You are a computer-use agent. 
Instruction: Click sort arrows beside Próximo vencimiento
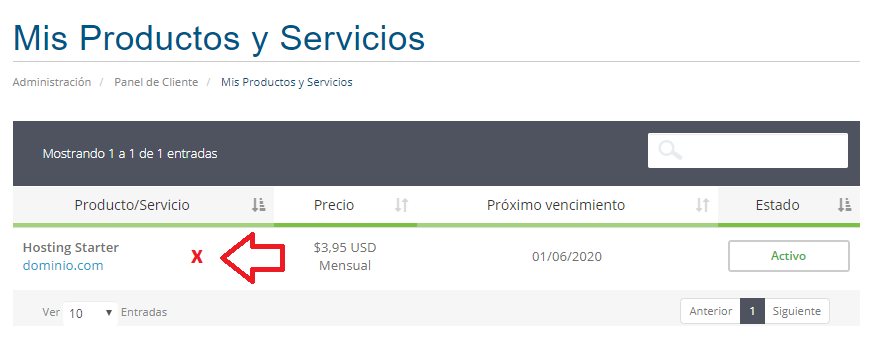(x=702, y=205)
